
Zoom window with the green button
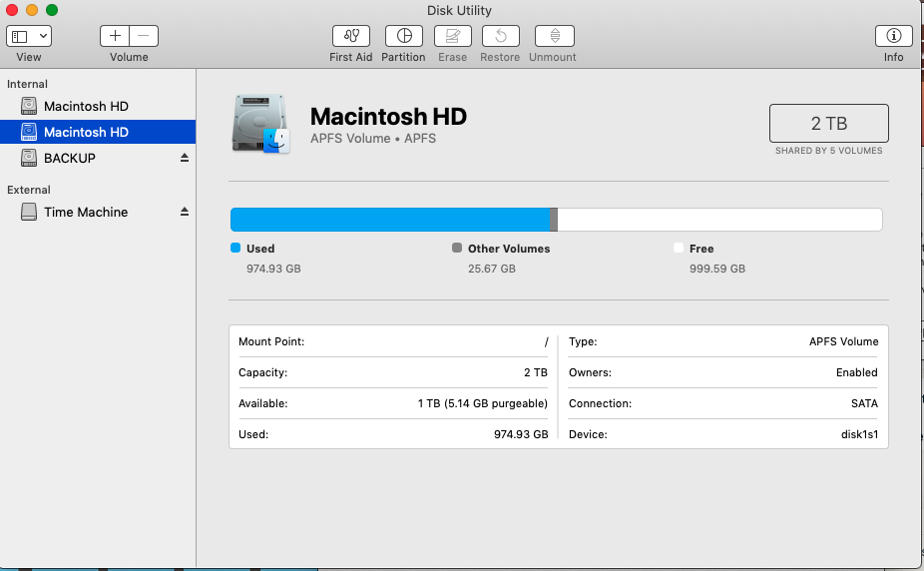[x=52, y=10]
